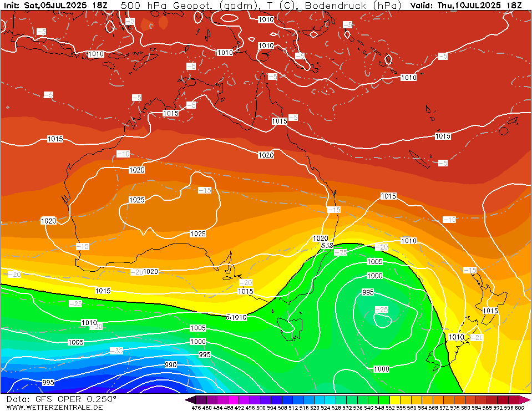
Task: Click the Data: GFS OPER 0.250° caption
Action: (62, 399)
